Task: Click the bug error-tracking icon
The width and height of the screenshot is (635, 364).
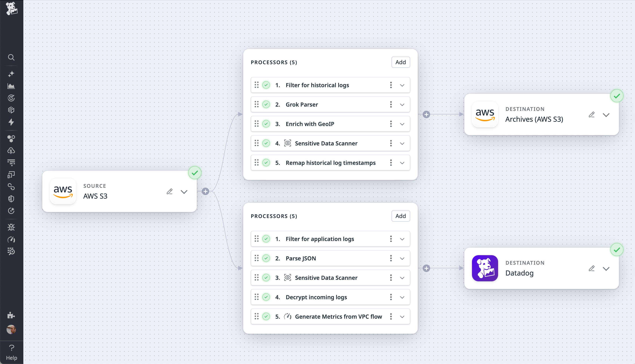Action: tap(11, 227)
